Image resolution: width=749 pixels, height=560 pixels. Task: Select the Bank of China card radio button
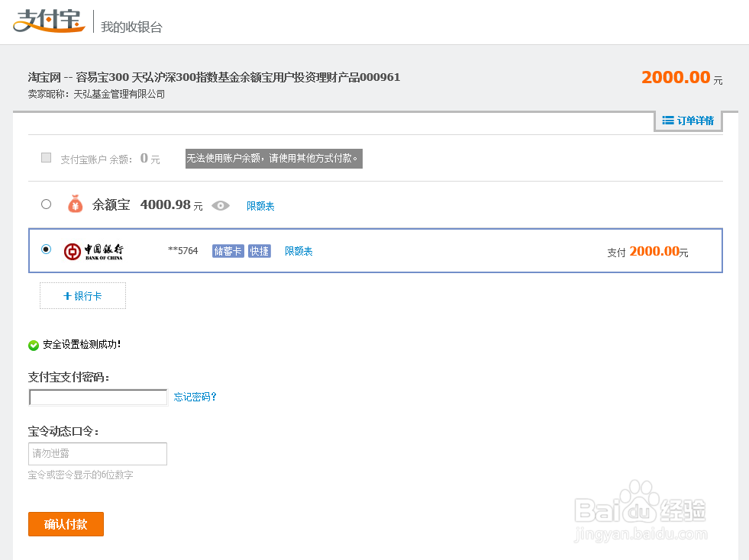click(x=47, y=249)
